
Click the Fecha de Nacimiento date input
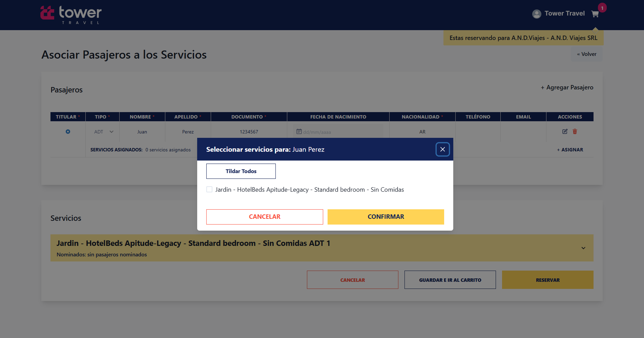click(338, 132)
